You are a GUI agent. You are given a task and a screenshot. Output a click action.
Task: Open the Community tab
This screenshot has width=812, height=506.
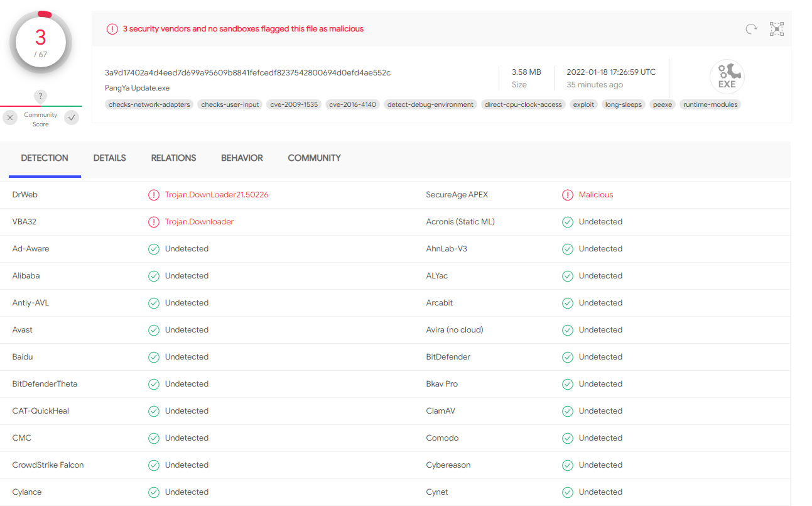pyautogui.click(x=314, y=158)
